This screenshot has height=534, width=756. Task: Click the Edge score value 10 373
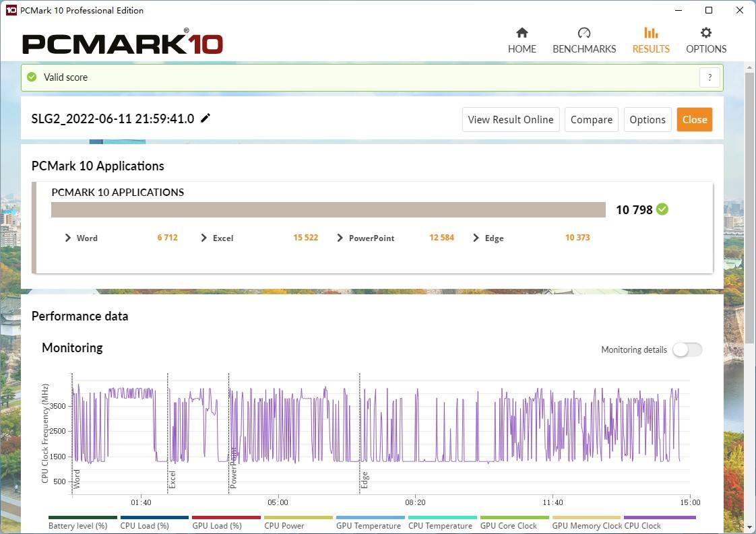click(577, 238)
